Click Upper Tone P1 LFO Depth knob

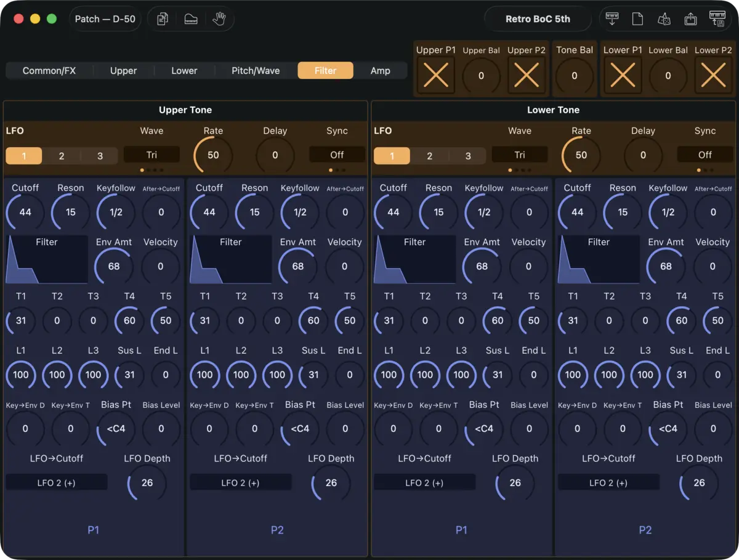coord(147,482)
